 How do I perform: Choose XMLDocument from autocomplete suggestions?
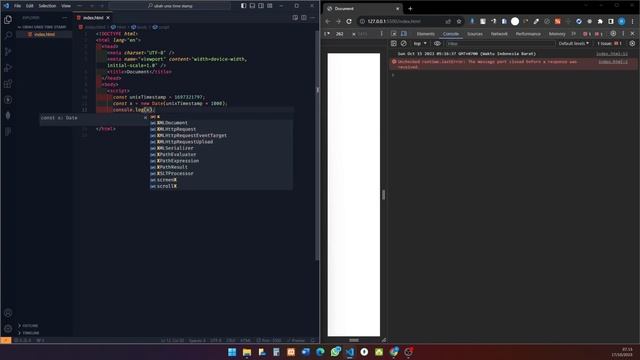pos(221,123)
